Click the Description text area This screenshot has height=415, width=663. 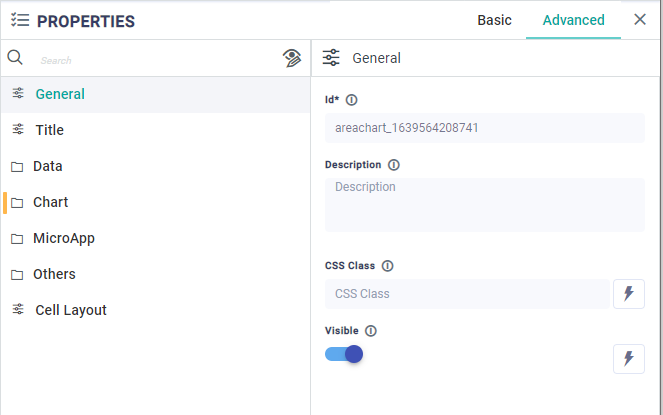click(484, 205)
